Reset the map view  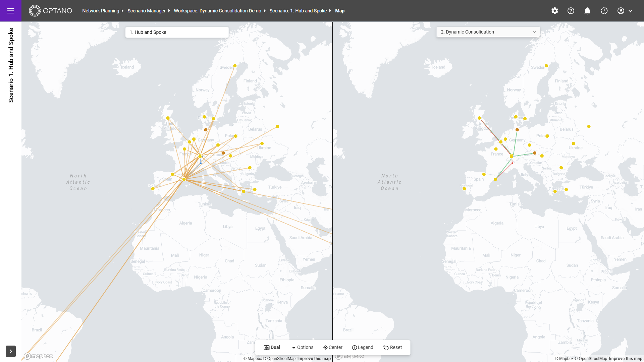point(392,347)
